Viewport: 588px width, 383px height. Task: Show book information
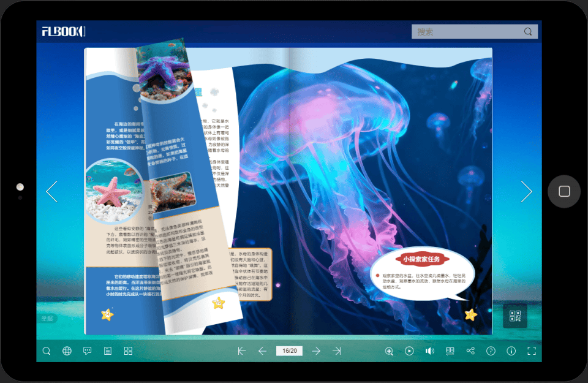tap(511, 351)
